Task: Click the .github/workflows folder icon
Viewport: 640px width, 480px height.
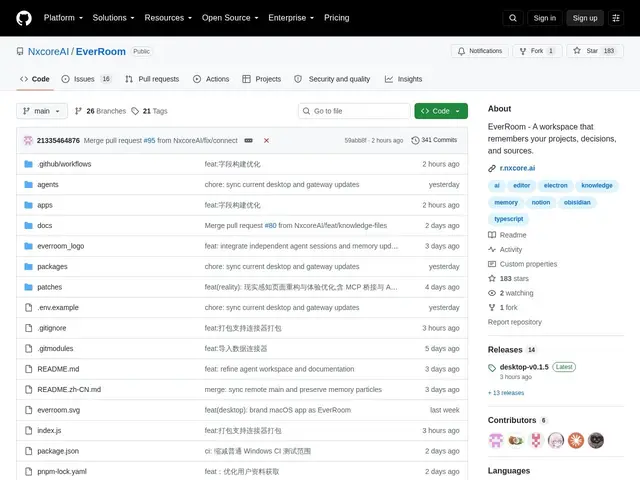Action: (x=28, y=164)
